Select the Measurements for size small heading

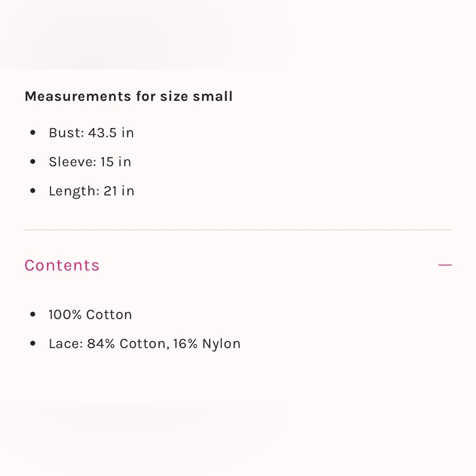(129, 97)
